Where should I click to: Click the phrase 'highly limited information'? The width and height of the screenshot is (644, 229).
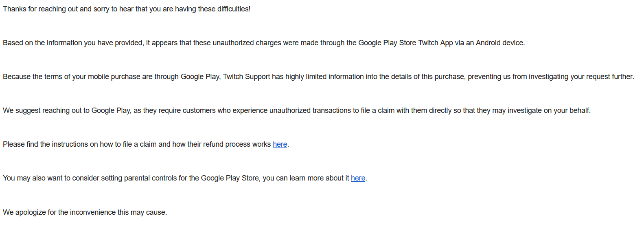coord(324,77)
